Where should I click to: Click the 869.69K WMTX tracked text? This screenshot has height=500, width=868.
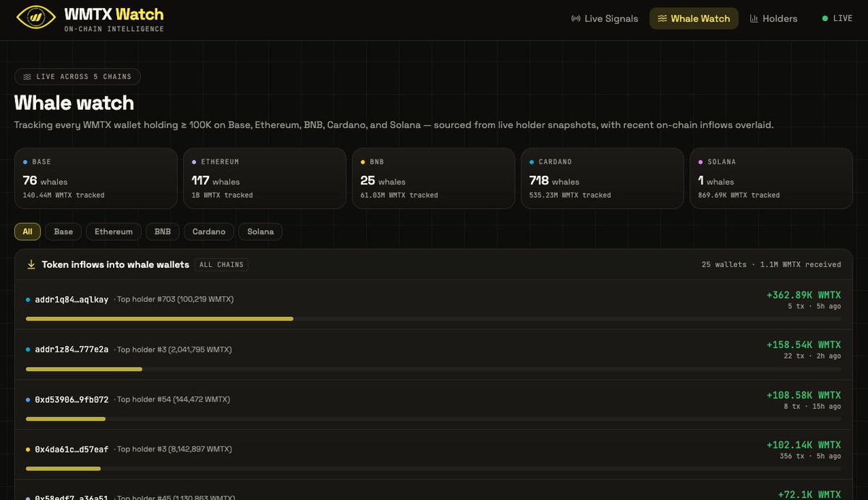click(739, 195)
